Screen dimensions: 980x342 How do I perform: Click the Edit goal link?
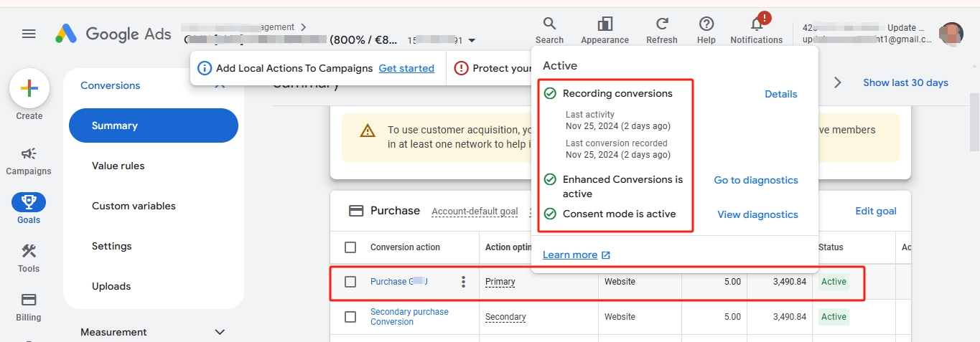pyautogui.click(x=876, y=211)
